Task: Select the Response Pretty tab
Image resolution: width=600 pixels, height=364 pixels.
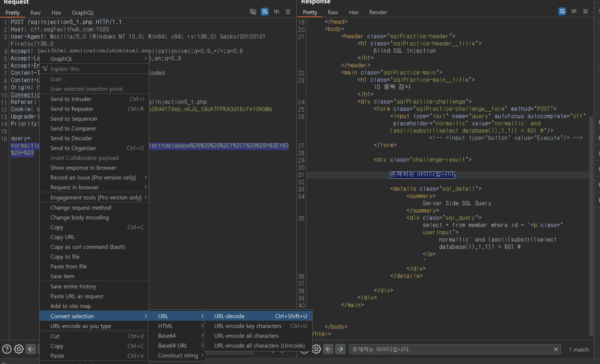Action: (310, 12)
